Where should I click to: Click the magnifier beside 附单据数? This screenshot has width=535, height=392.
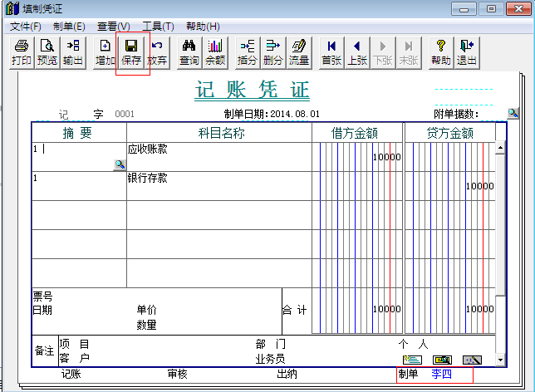pos(513,113)
